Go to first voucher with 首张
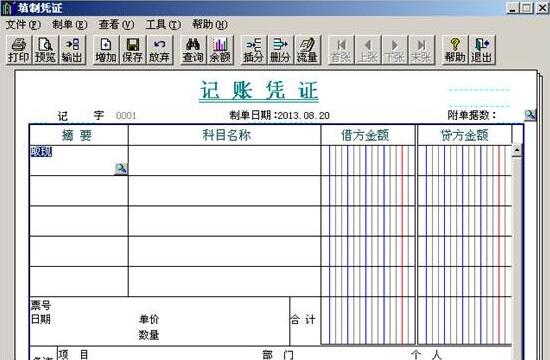 click(x=341, y=50)
